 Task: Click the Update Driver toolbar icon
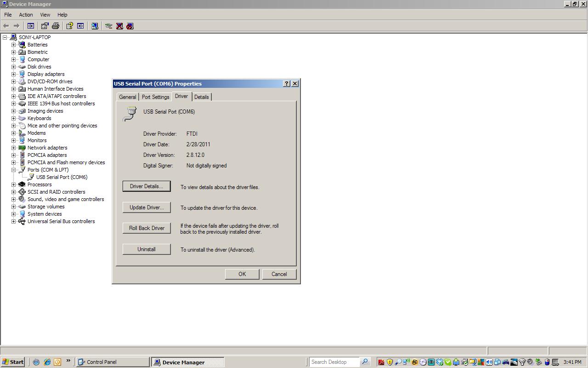108,26
